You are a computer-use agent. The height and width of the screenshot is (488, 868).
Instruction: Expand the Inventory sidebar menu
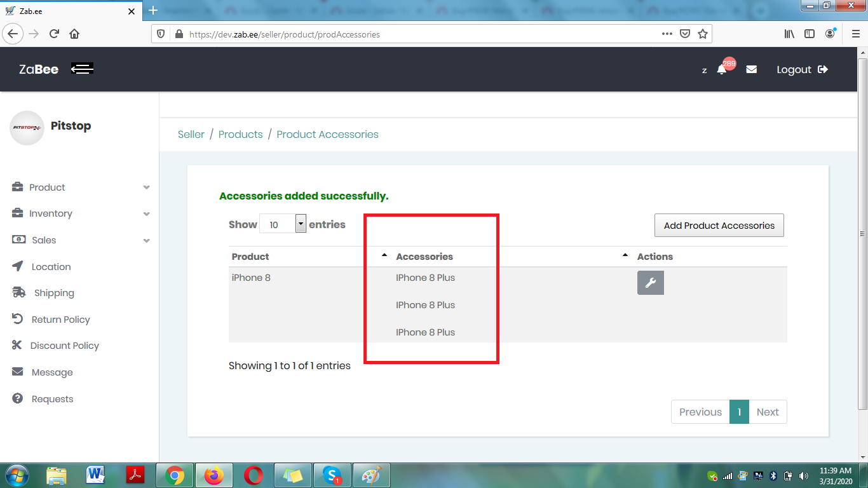click(x=81, y=213)
